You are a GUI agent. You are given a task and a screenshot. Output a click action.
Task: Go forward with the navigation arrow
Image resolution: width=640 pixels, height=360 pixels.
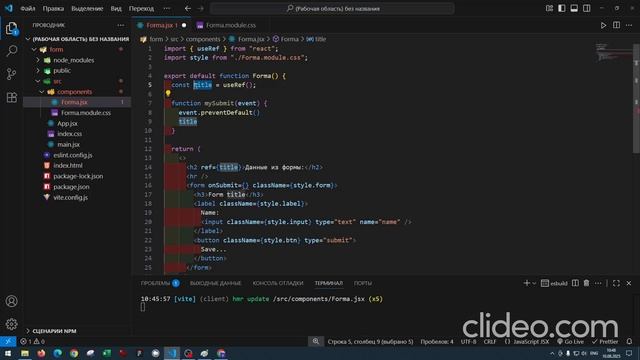[200, 9]
